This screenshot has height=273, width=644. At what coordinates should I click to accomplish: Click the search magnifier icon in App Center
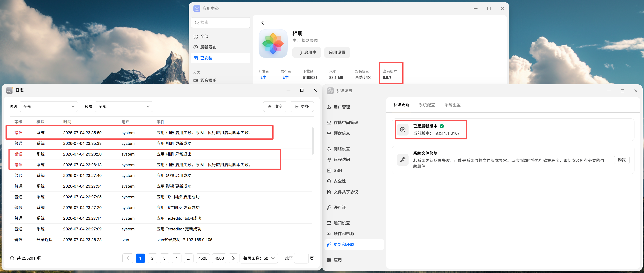(x=197, y=23)
